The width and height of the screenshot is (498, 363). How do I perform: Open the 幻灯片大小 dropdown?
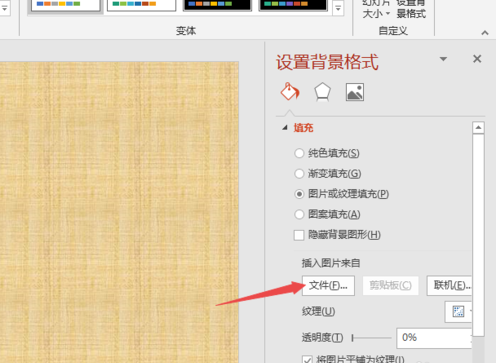pos(376,9)
